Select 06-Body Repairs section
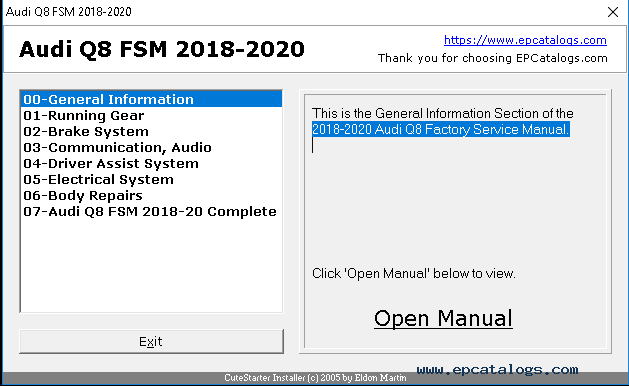This screenshot has height=386, width=629. pyautogui.click(x=151, y=195)
